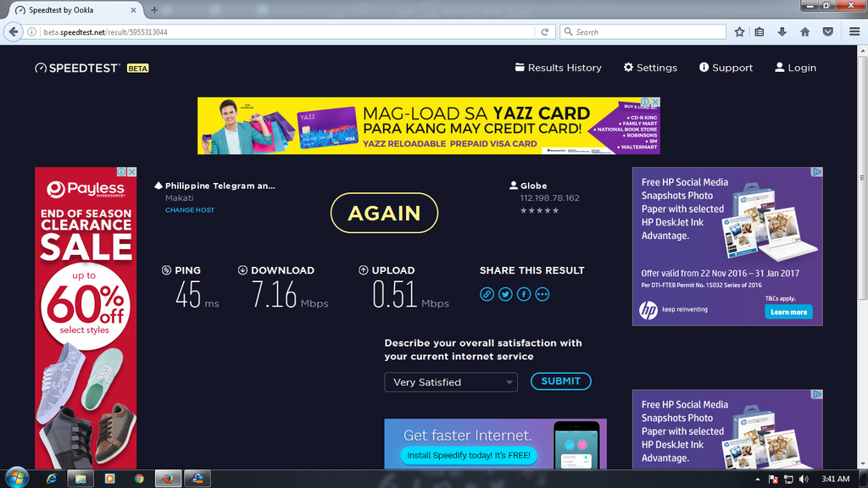Launch Internet Explorer from the taskbar
Image resolution: width=868 pixels, height=488 pixels.
52,479
